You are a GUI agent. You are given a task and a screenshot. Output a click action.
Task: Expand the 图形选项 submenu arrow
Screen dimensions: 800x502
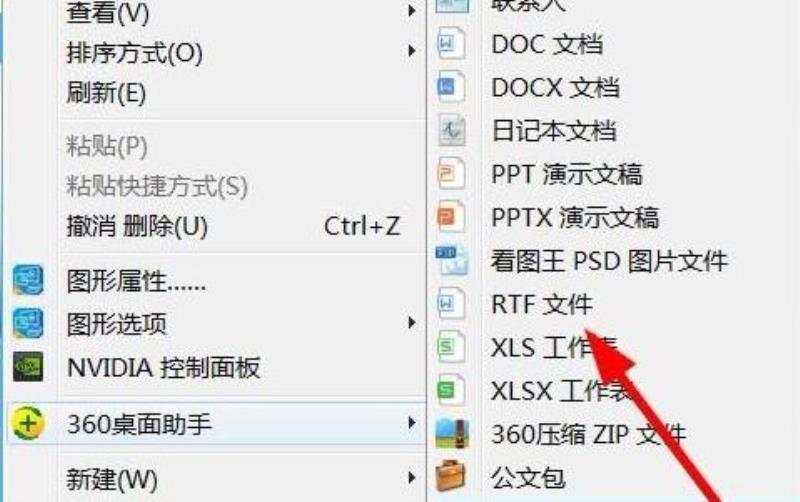(x=412, y=323)
